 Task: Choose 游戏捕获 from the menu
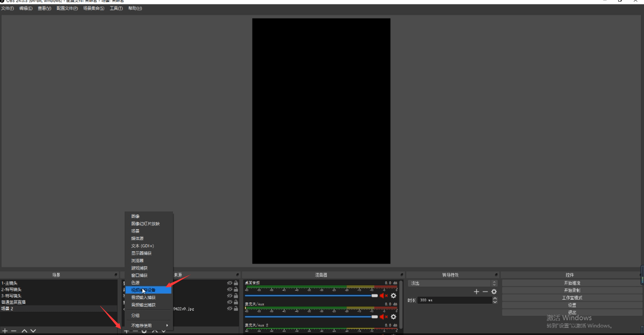[x=149, y=268]
